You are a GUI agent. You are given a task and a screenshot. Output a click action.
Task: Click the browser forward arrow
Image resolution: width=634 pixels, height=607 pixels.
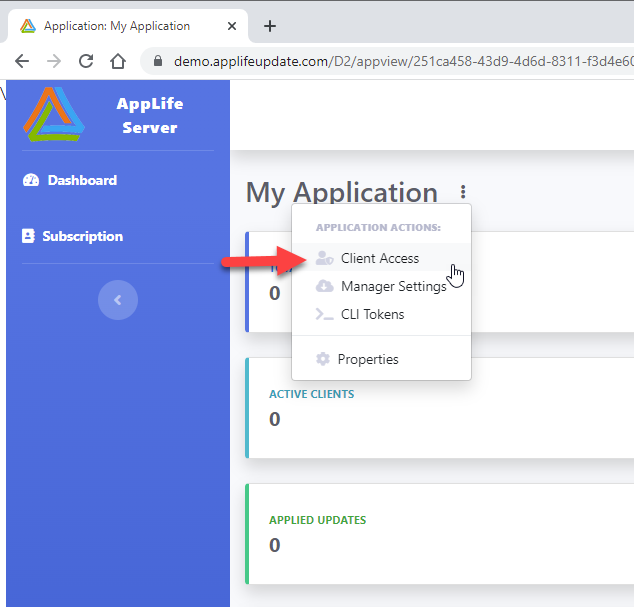tap(54, 61)
